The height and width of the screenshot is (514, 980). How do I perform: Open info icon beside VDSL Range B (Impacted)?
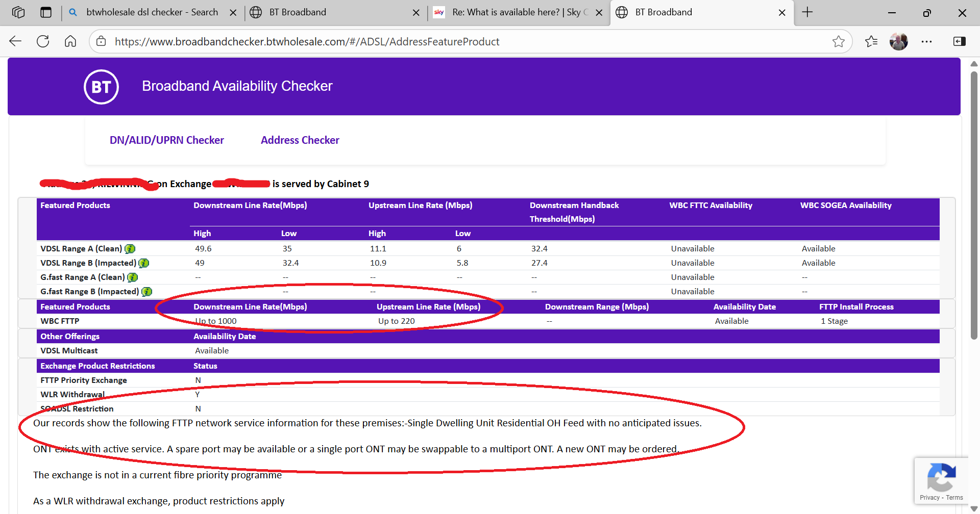point(144,263)
